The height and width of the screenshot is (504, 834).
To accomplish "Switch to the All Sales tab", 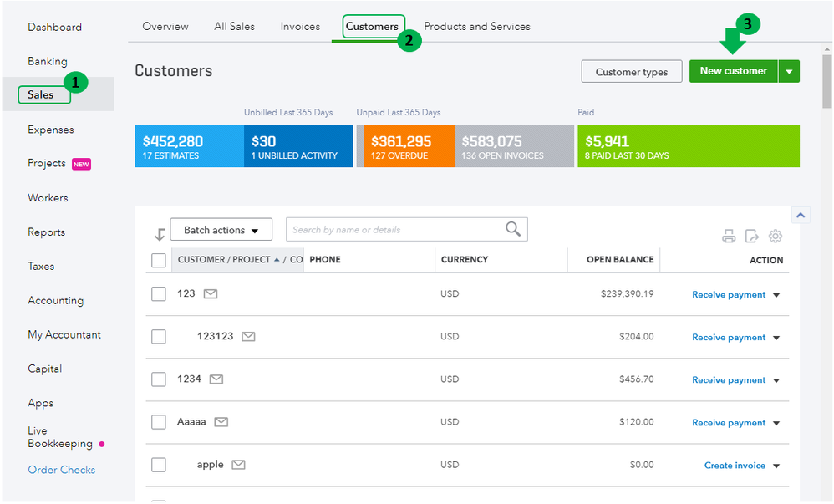I will pyautogui.click(x=234, y=26).
